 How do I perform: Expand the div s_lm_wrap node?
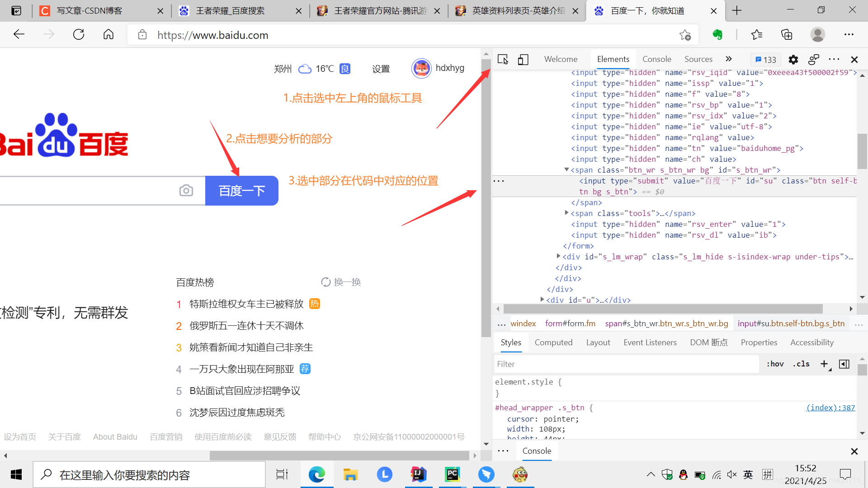[558, 256]
